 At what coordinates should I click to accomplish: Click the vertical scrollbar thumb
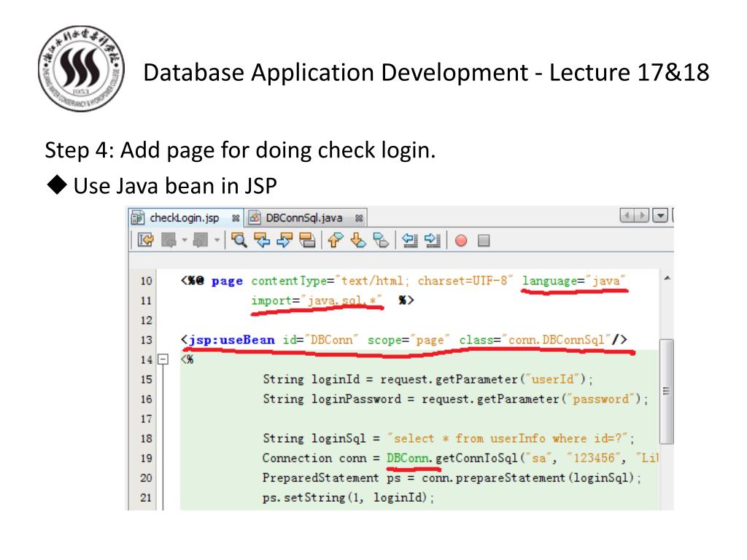pos(667,391)
